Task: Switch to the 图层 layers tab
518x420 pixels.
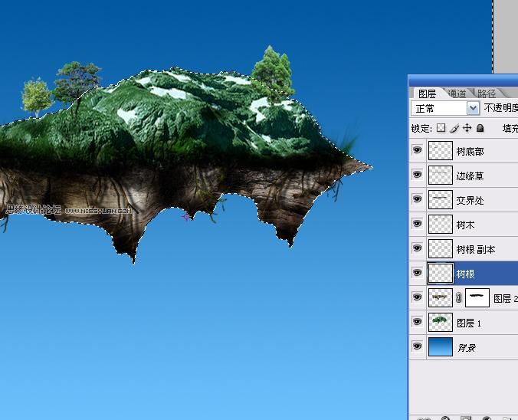Action: click(427, 94)
